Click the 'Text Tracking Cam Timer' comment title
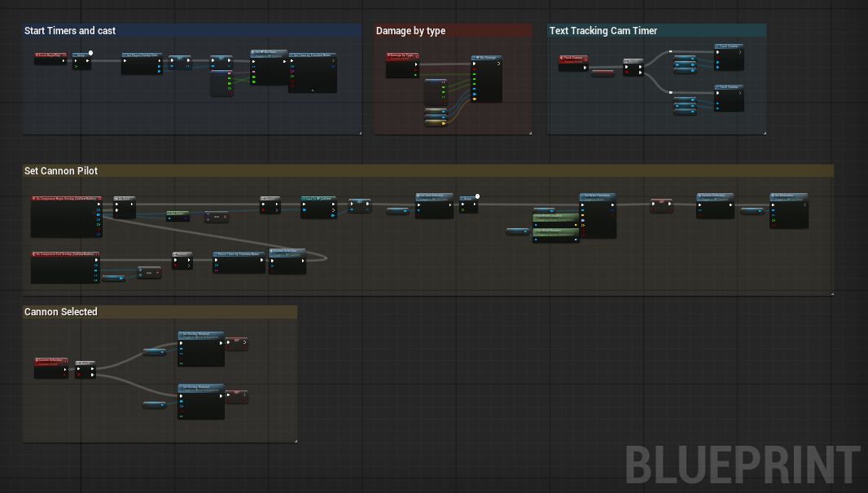The height and width of the screenshot is (493, 868). pyautogui.click(x=603, y=30)
